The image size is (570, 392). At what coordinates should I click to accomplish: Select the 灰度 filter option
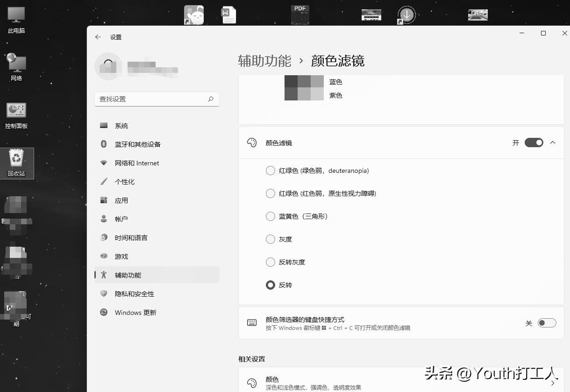pos(270,239)
